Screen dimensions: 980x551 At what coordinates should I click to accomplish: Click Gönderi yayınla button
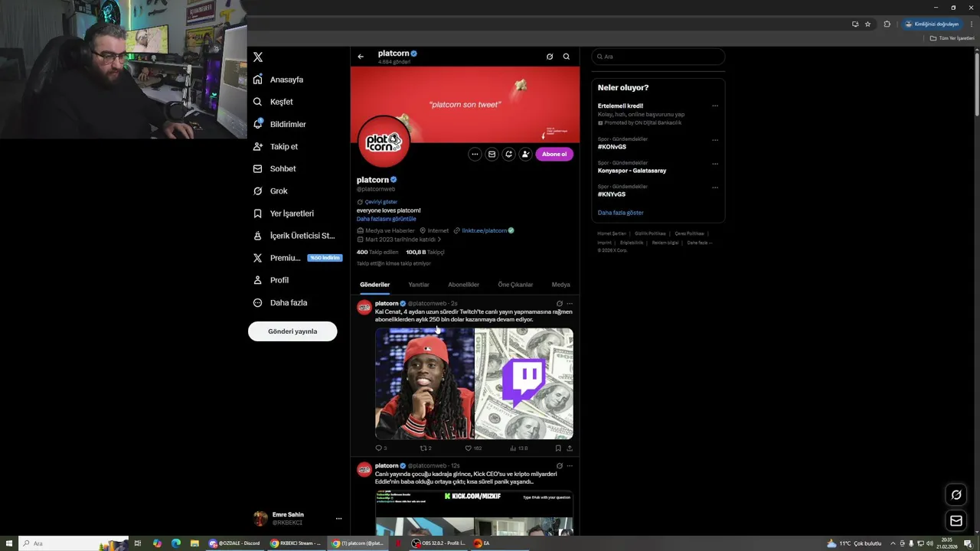tap(292, 331)
